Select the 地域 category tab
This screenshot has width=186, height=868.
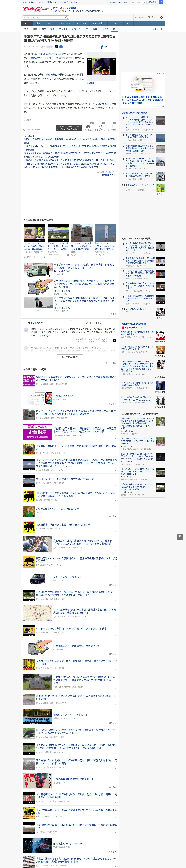coord(114,29)
